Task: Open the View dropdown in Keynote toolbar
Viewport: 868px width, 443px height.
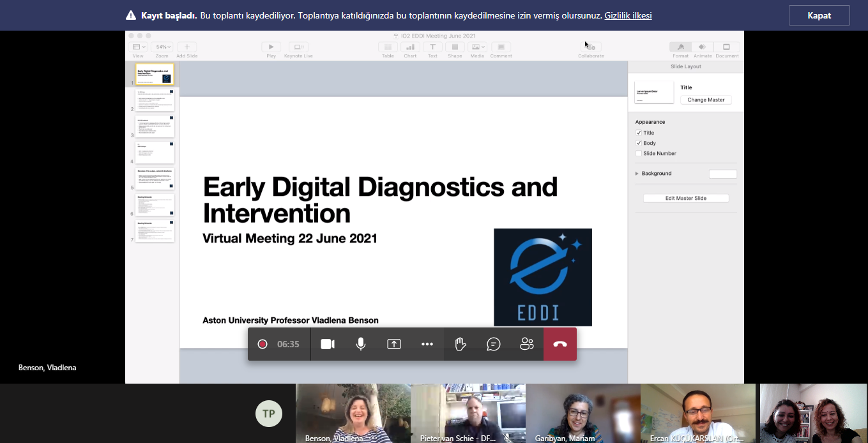Action: tap(139, 47)
